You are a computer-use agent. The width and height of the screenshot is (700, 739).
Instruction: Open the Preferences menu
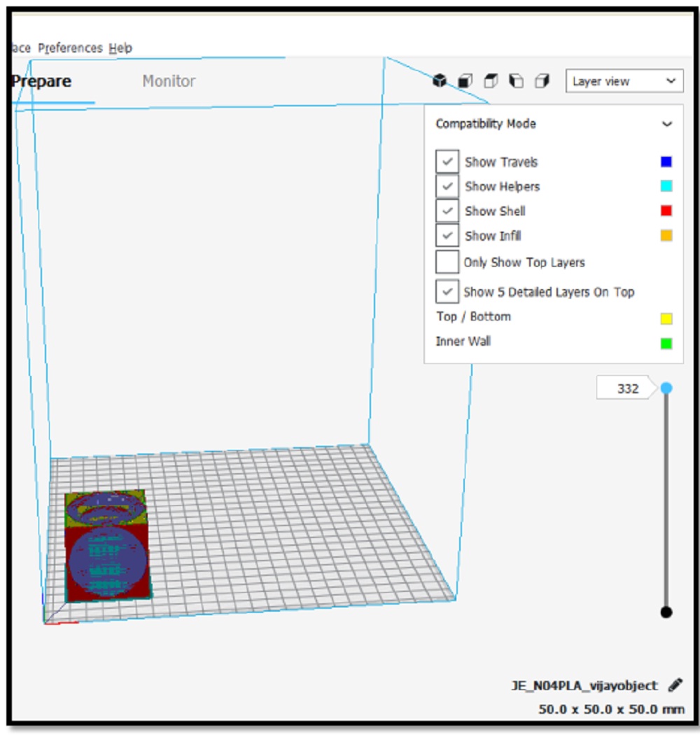70,48
